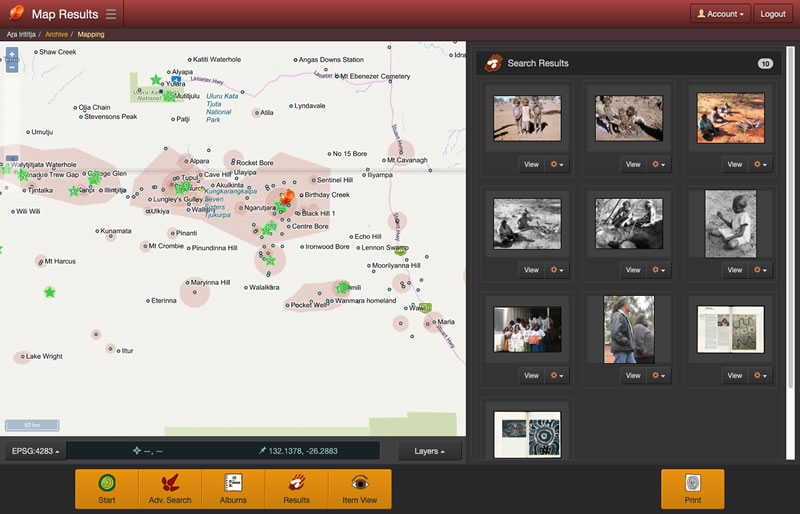Image resolution: width=800 pixels, height=514 pixels.
Task: Click the Ara Irititja logo in the header
Action: click(x=16, y=13)
